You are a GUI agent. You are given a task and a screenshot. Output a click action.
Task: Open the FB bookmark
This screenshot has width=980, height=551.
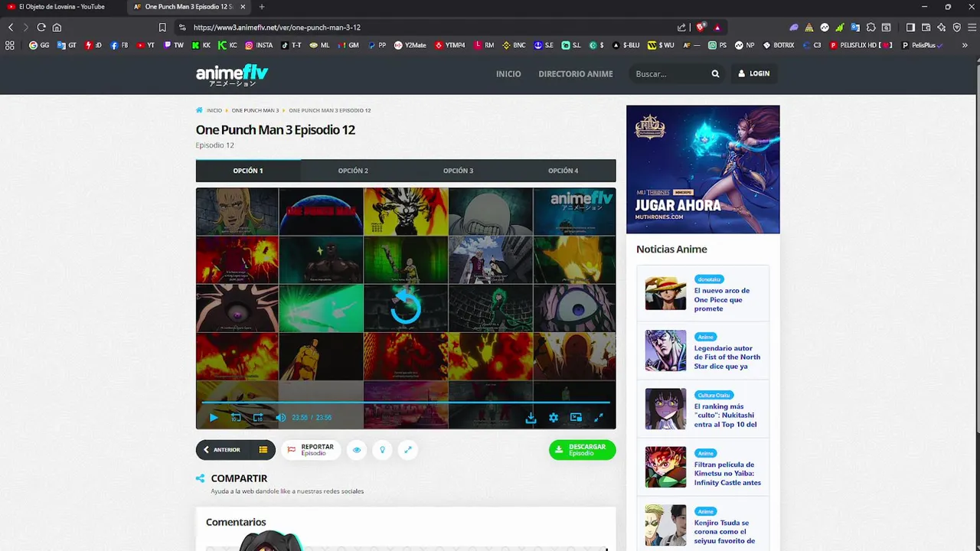pyautogui.click(x=119, y=45)
